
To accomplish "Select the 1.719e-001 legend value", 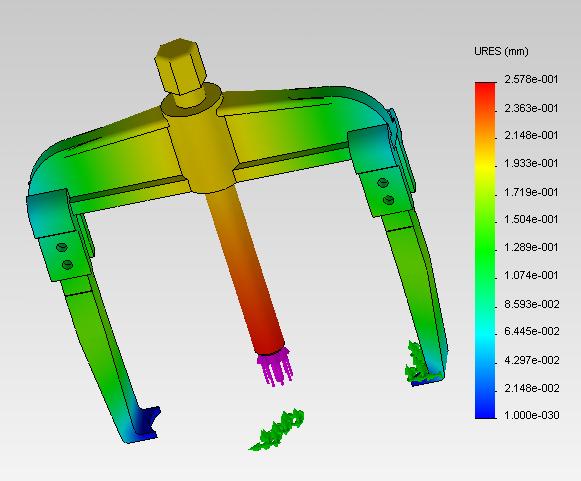I will click(x=531, y=192).
